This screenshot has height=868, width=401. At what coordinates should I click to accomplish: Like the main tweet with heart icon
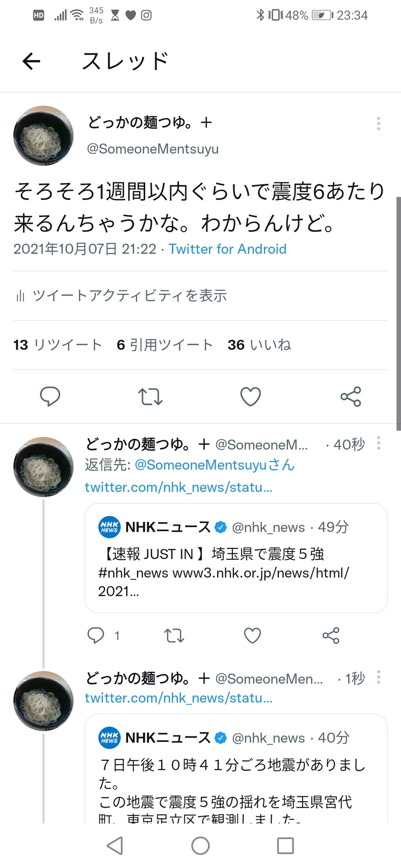(251, 396)
